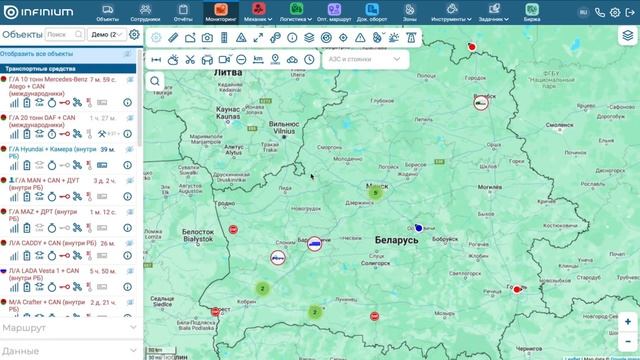
Task: Click the info circle icon in map toolbar
Action: 292,38
